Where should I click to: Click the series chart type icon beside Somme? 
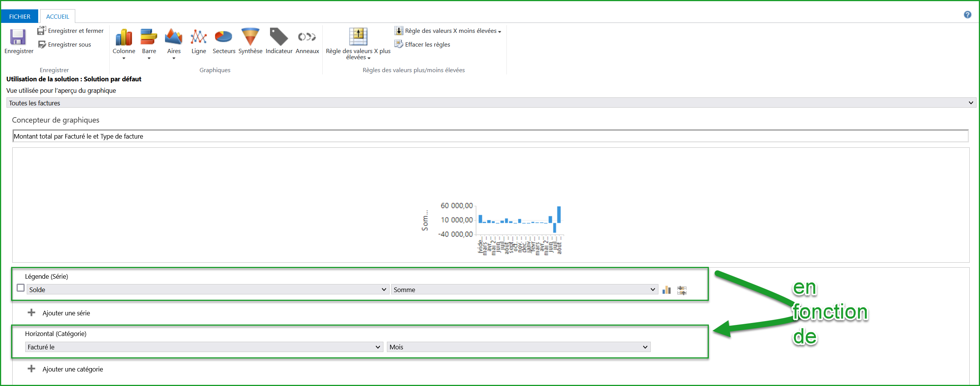pyautogui.click(x=667, y=290)
